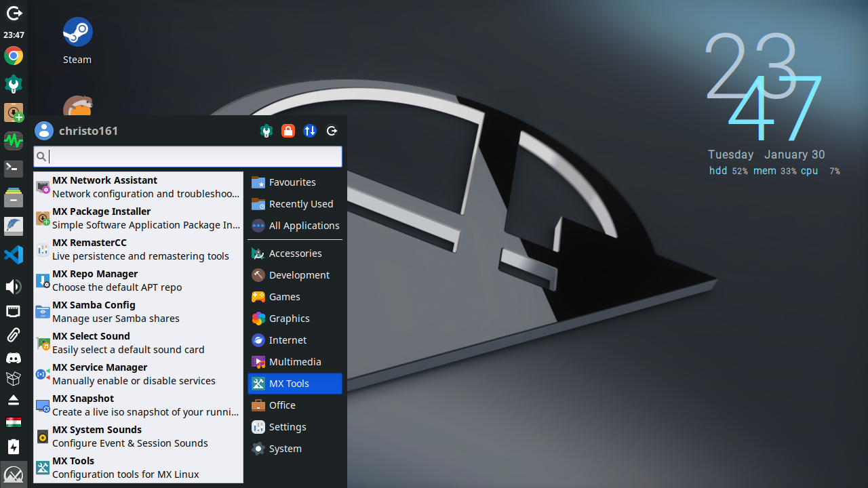Screen dimensions: 868x488
Task: Open settings manager wrench icon in menu header
Action: 267,131
